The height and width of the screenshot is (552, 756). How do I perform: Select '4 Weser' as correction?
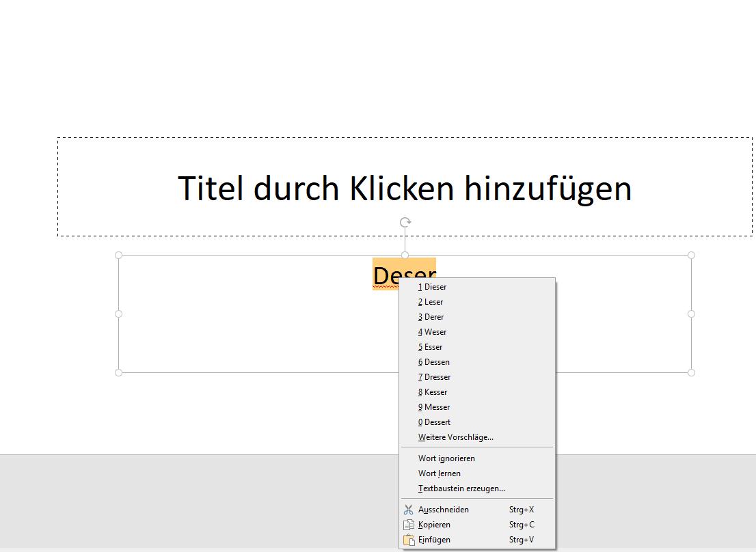click(431, 331)
